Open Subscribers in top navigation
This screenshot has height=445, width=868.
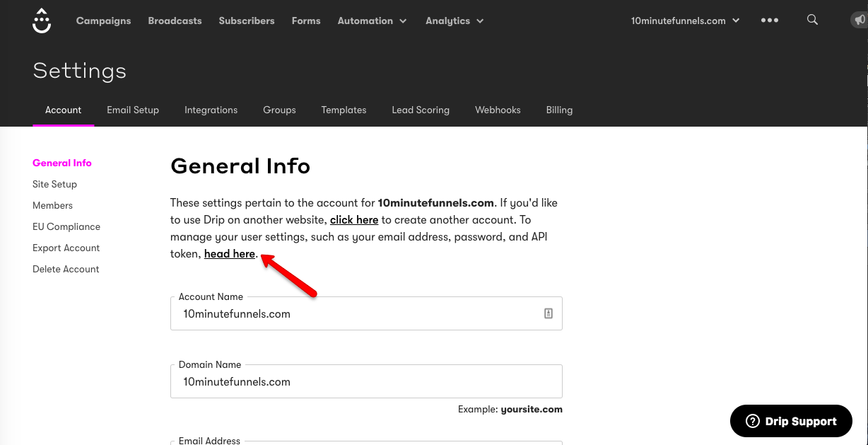(x=247, y=21)
